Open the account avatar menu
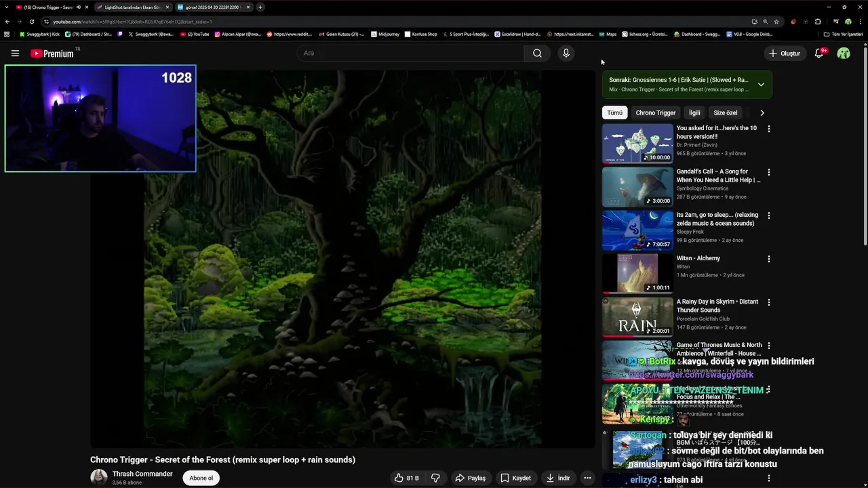 844,53
